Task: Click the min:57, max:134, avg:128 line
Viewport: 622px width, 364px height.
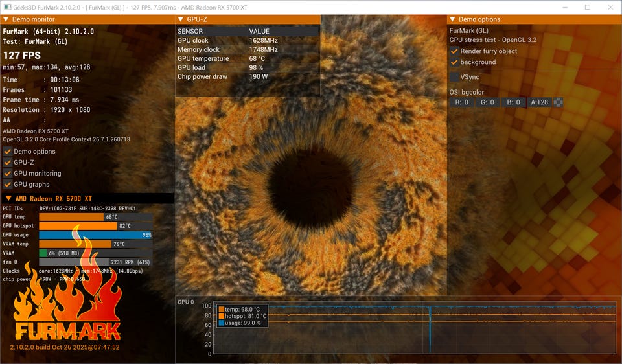Action: (47, 67)
